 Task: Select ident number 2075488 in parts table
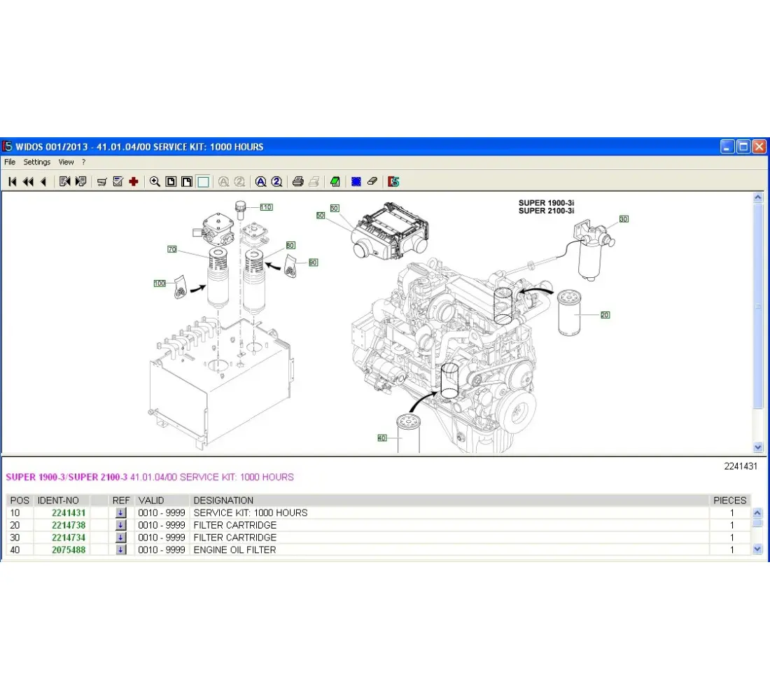[69, 549]
